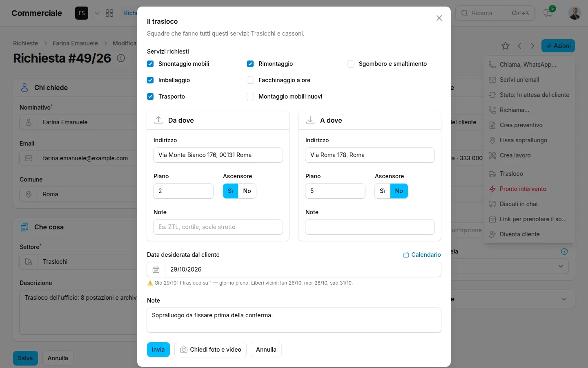Viewport: 588px width, 368px height.
Task: Select Scrivi un'email from actions
Action: [x=529, y=80]
